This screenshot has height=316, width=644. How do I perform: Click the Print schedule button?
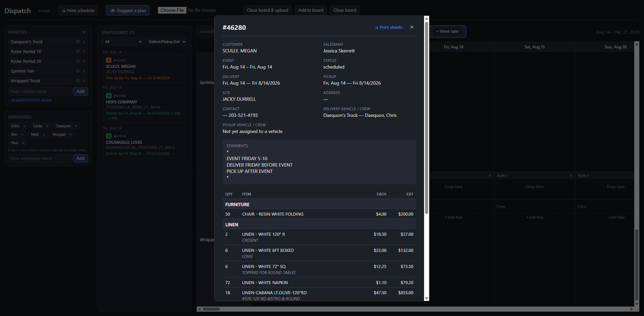pyautogui.click(x=78, y=10)
